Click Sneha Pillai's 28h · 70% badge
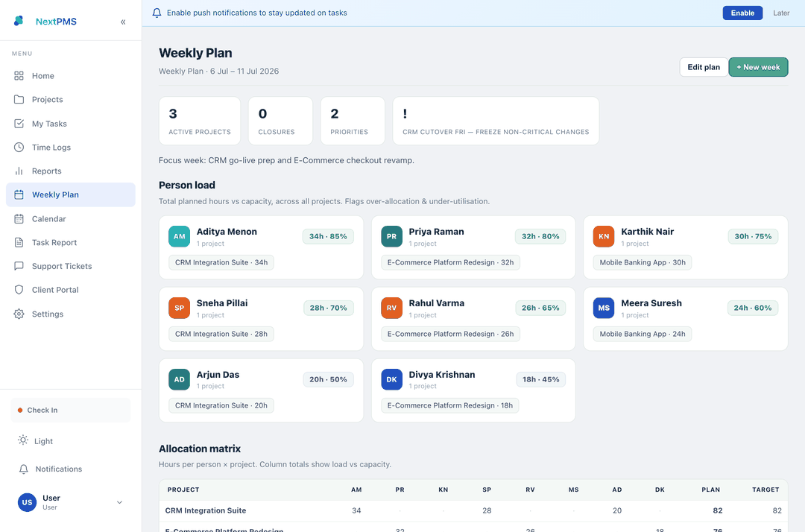Screen dimensions: 805x532 click(329, 308)
